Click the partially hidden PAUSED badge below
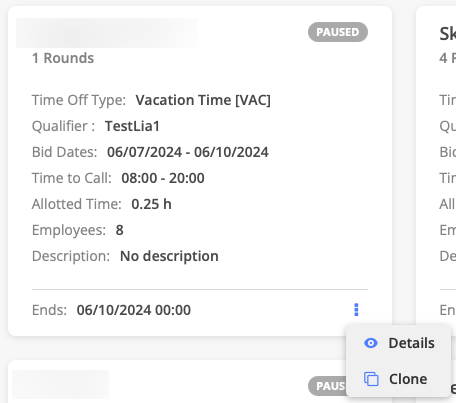This screenshot has height=403, width=456. click(x=327, y=386)
